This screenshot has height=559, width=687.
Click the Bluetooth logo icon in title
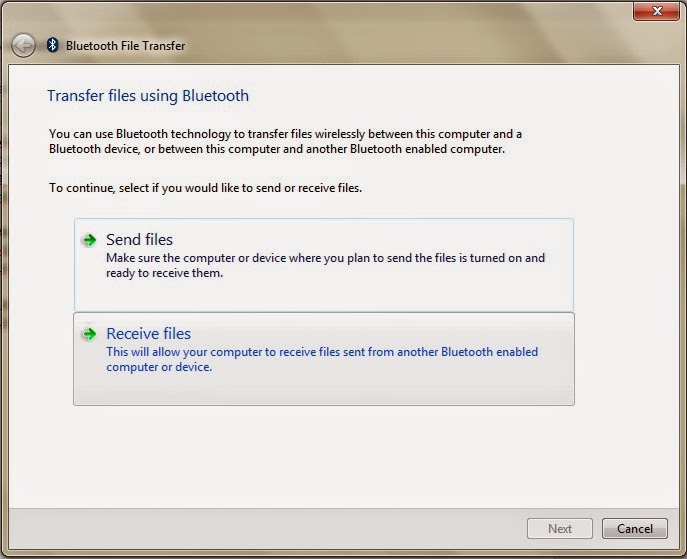53,45
